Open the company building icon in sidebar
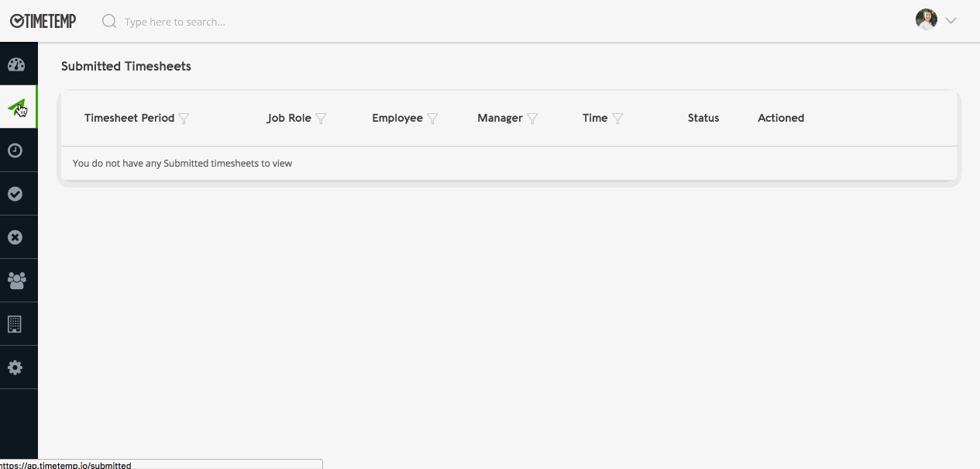The image size is (980, 469). [15, 324]
